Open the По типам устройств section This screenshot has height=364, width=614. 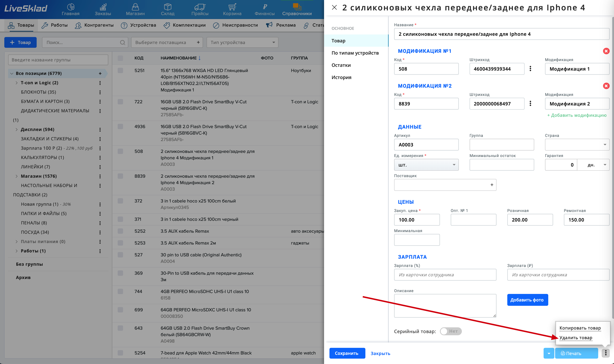click(355, 53)
